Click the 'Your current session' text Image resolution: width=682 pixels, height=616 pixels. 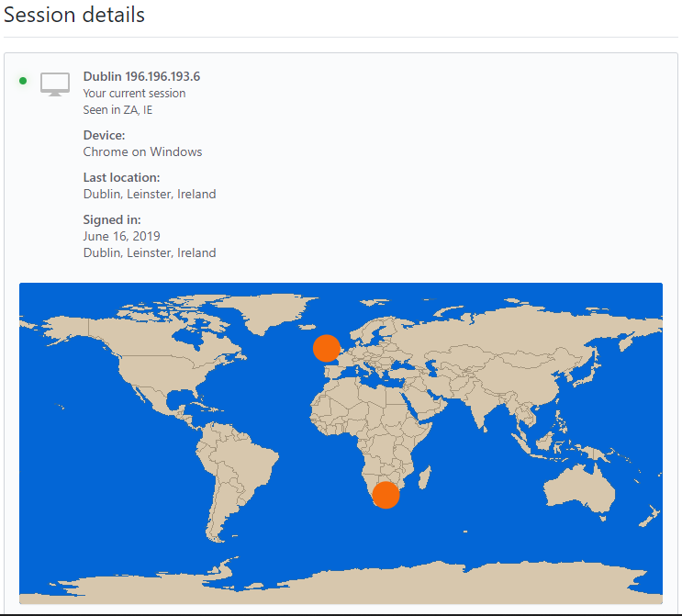click(x=134, y=94)
